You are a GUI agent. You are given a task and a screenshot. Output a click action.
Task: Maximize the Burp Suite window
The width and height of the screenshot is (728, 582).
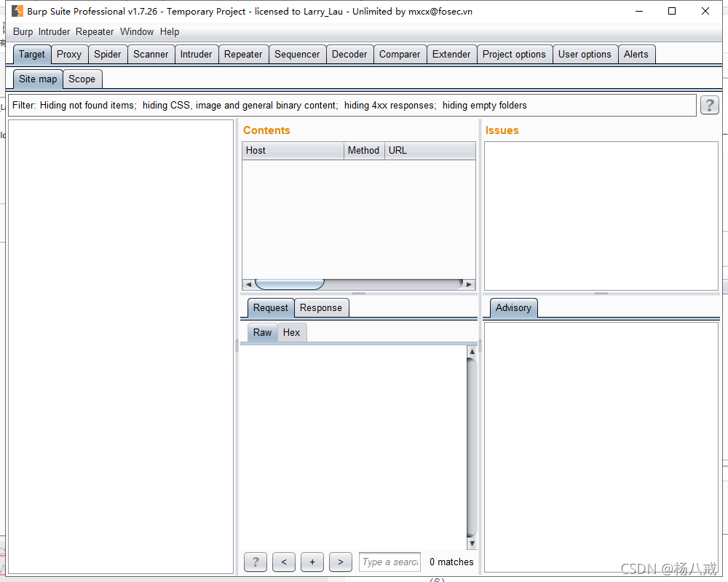pyautogui.click(x=672, y=11)
